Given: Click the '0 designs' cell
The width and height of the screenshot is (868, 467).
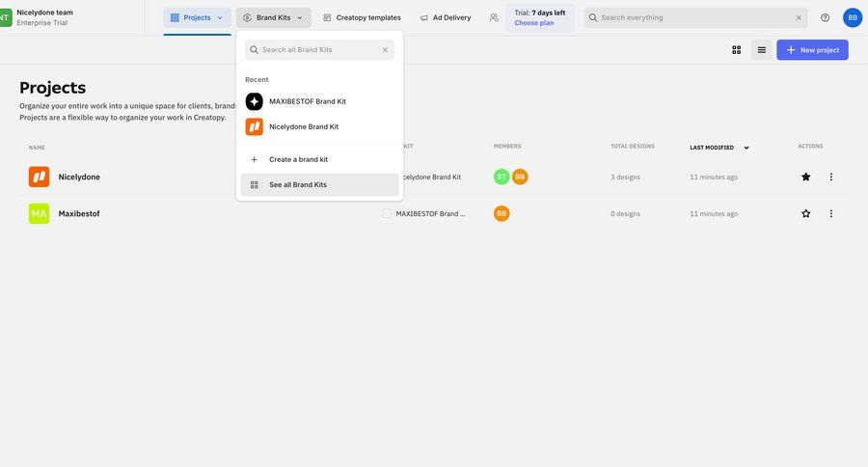Looking at the screenshot, I should [x=625, y=214].
